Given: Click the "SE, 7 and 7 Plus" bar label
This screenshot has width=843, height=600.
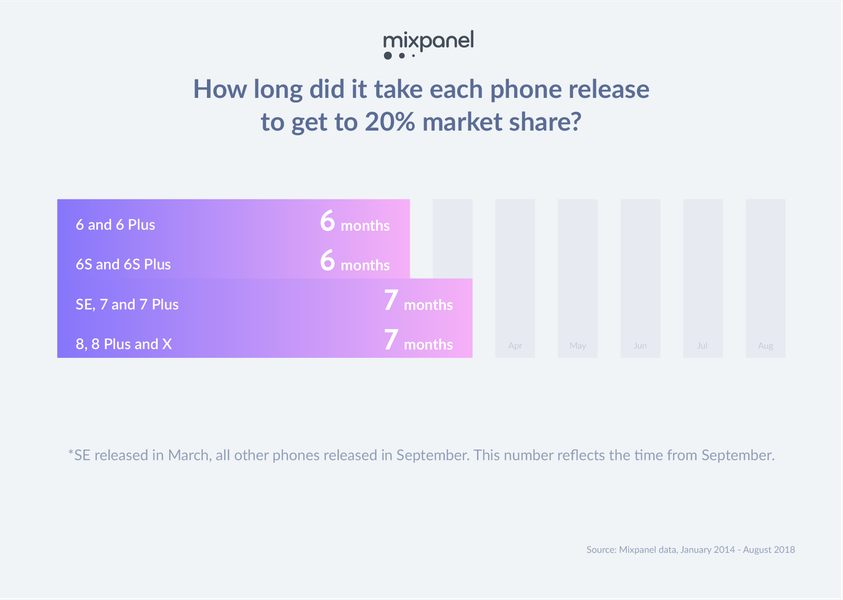Looking at the screenshot, I should click(127, 304).
